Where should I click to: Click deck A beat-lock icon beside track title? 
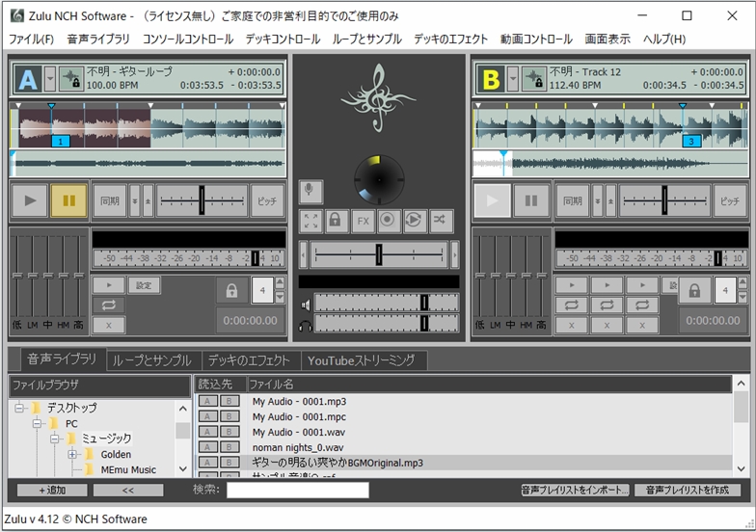(x=71, y=79)
